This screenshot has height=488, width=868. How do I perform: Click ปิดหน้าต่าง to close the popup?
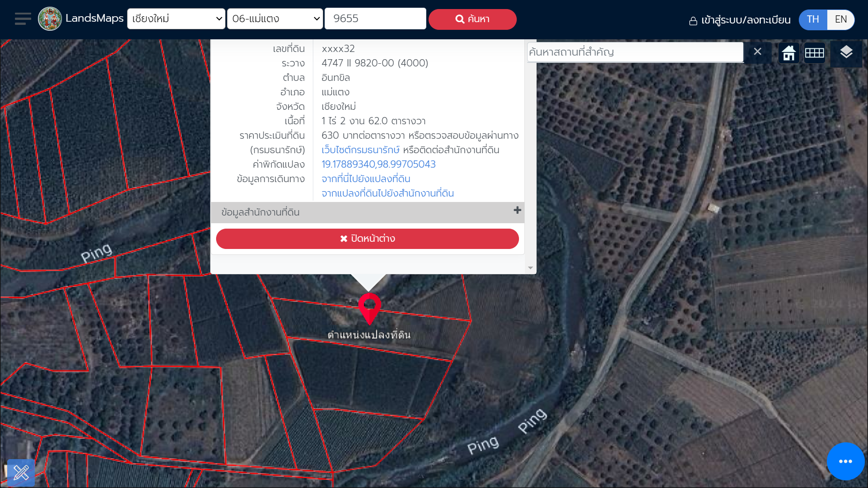click(x=367, y=239)
